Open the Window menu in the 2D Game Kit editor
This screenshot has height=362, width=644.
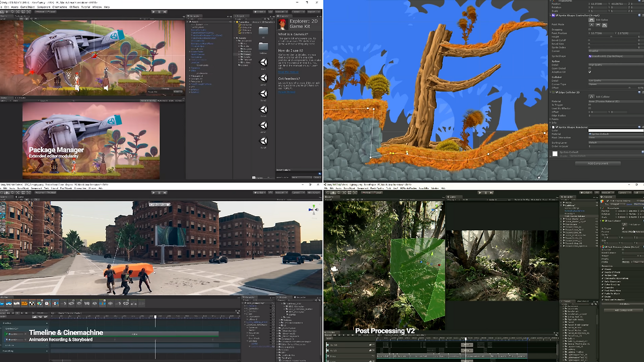pos(97,7)
